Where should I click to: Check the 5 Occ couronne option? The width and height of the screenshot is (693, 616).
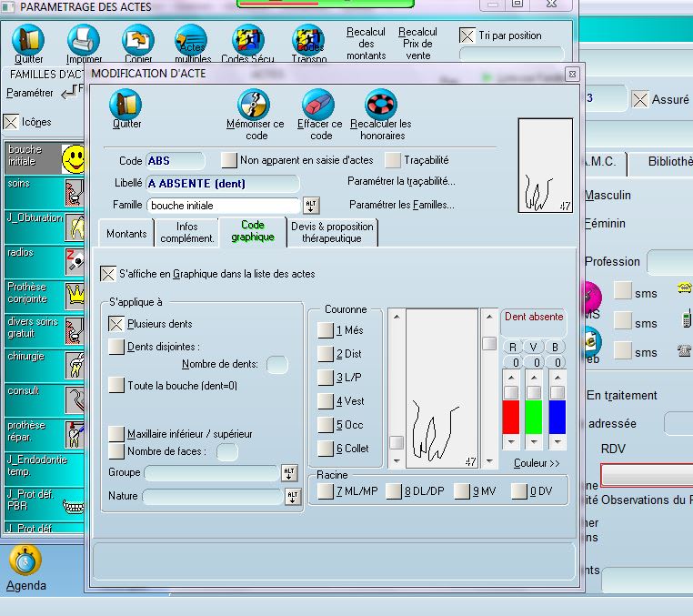coord(326,424)
